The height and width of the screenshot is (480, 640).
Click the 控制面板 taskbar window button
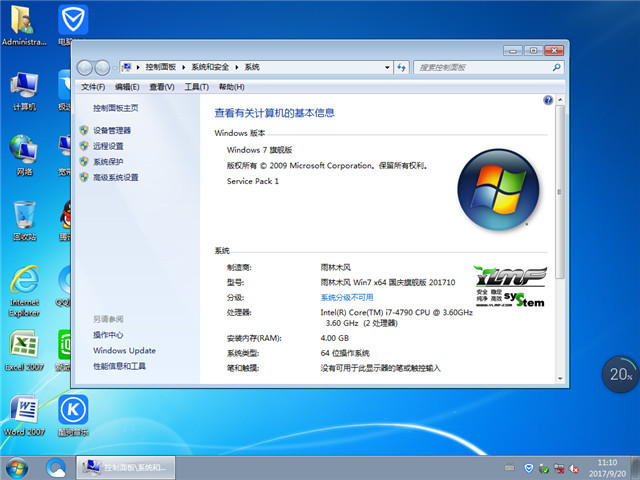126,467
